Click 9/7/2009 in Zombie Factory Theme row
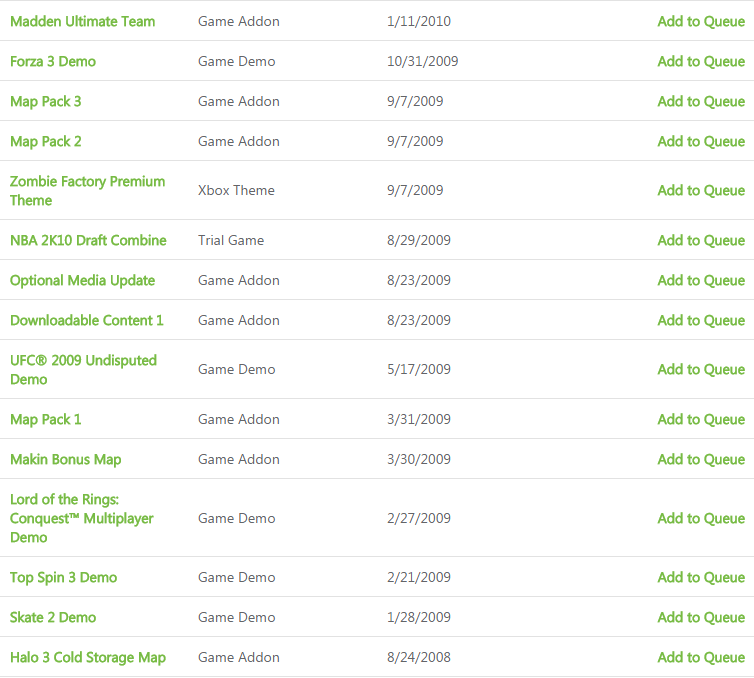Viewport: 754px width, 678px height. point(415,190)
